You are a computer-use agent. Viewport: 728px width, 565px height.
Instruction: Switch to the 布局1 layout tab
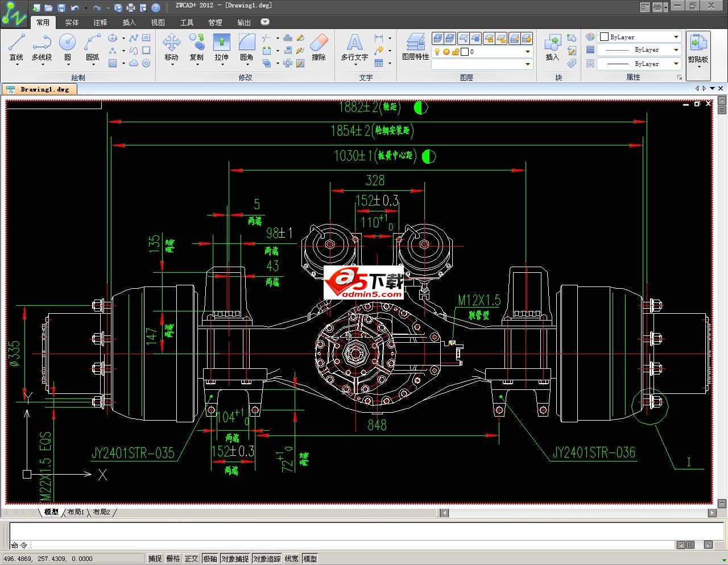click(76, 512)
